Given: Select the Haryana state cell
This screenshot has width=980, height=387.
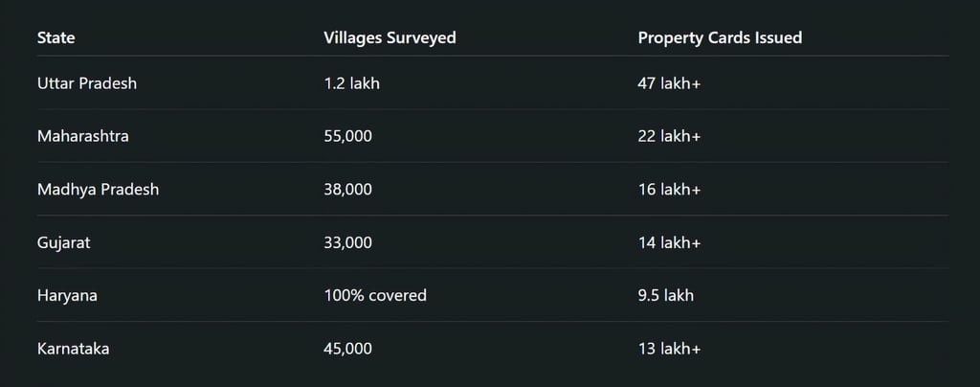Looking at the screenshot, I should click(67, 296).
